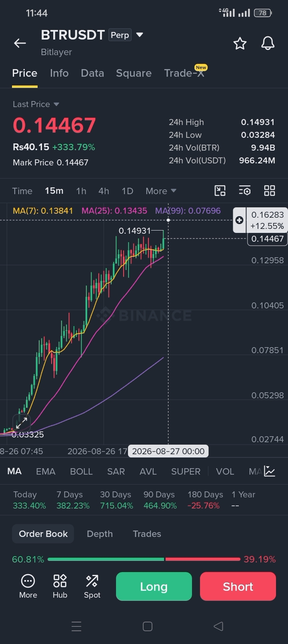Tap the 0.14931 high label on chart
The height and width of the screenshot is (644, 288).
pos(135,231)
